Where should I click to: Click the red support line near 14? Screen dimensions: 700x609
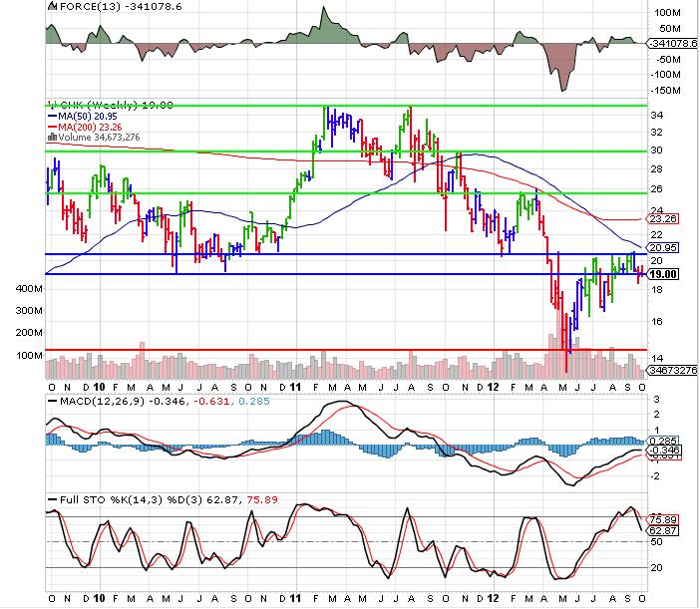pyautogui.click(x=346, y=350)
